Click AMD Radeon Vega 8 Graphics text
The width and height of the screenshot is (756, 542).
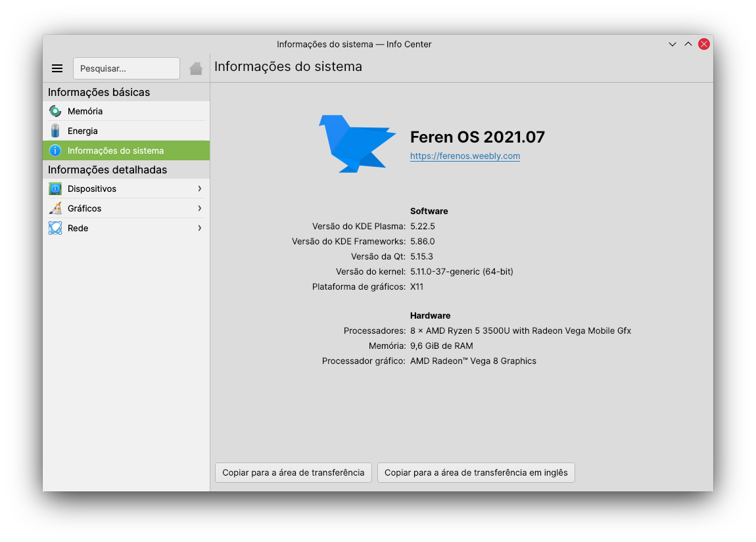[x=473, y=361]
